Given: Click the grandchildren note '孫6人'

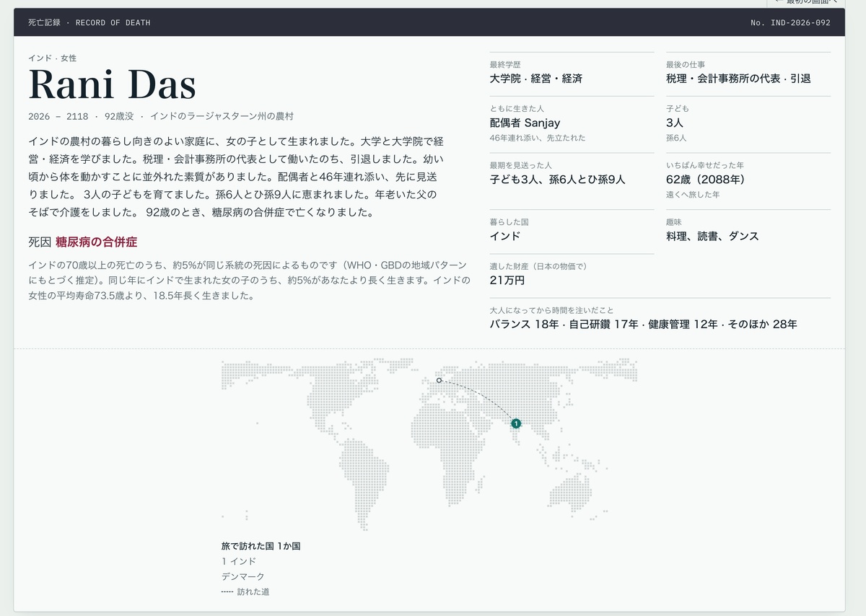Looking at the screenshot, I should coord(676,138).
